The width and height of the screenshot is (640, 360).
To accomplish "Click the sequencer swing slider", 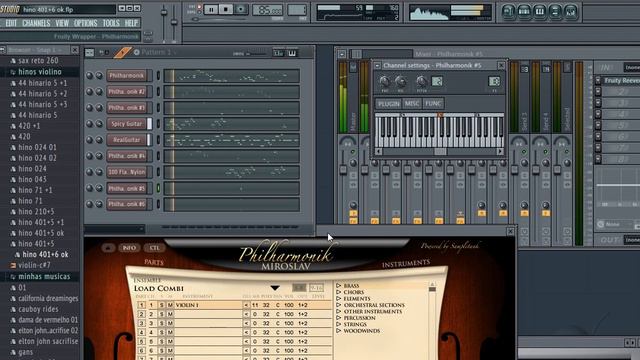I will click(x=255, y=53).
